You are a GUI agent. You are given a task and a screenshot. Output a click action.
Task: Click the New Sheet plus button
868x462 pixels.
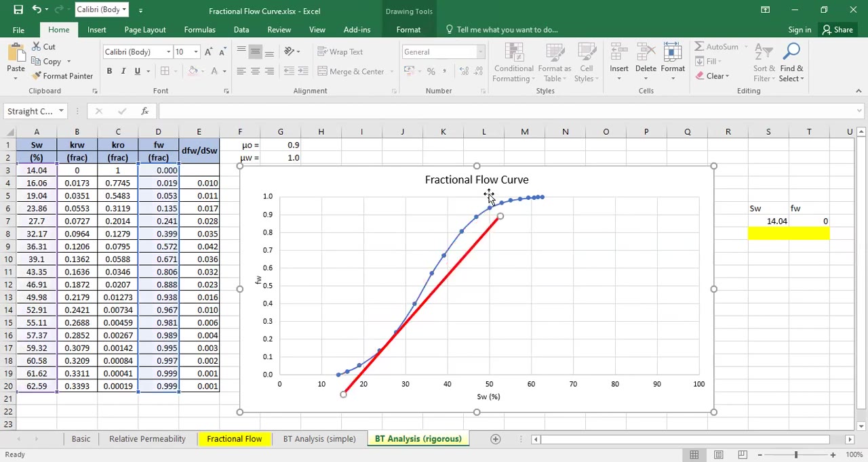(496, 439)
